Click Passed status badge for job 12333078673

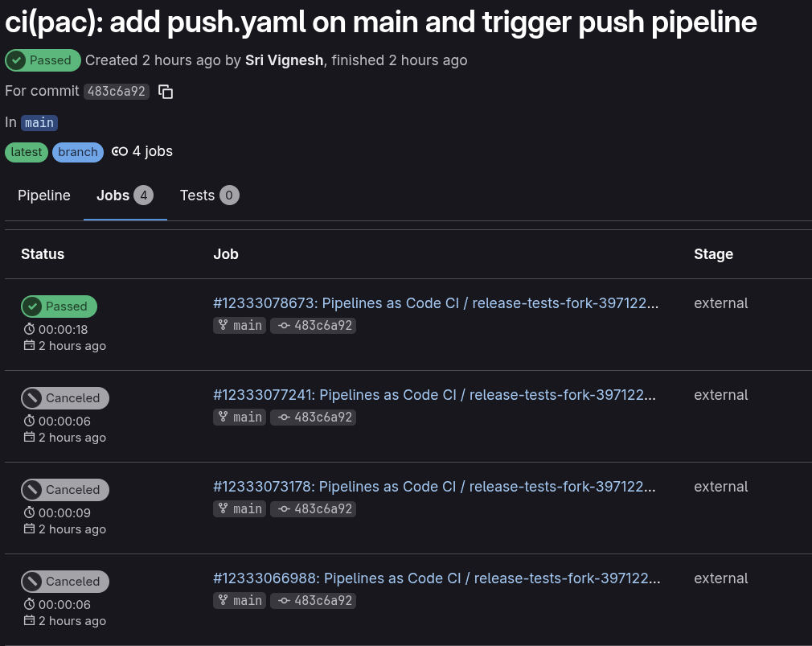[x=59, y=307]
